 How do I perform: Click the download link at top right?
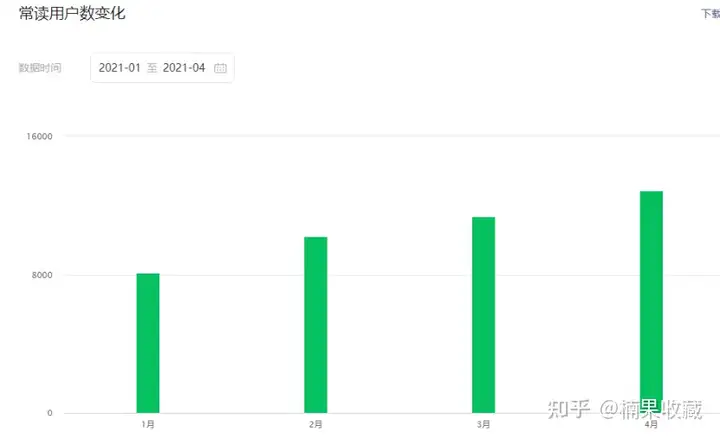coord(710,14)
